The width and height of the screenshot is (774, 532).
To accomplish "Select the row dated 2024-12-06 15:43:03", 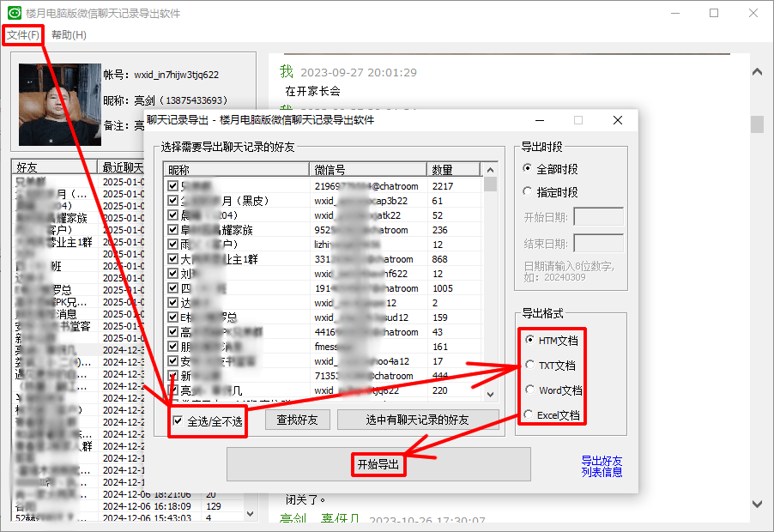I will click(x=129, y=517).
